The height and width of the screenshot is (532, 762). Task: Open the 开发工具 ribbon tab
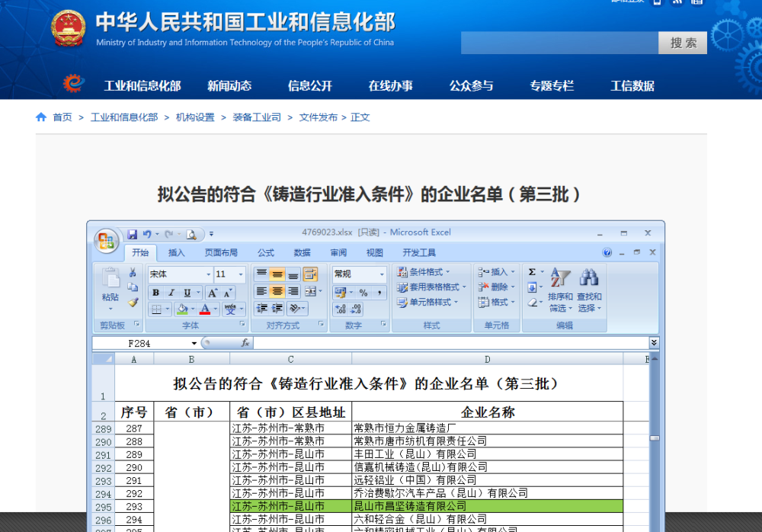click(419, 253)
